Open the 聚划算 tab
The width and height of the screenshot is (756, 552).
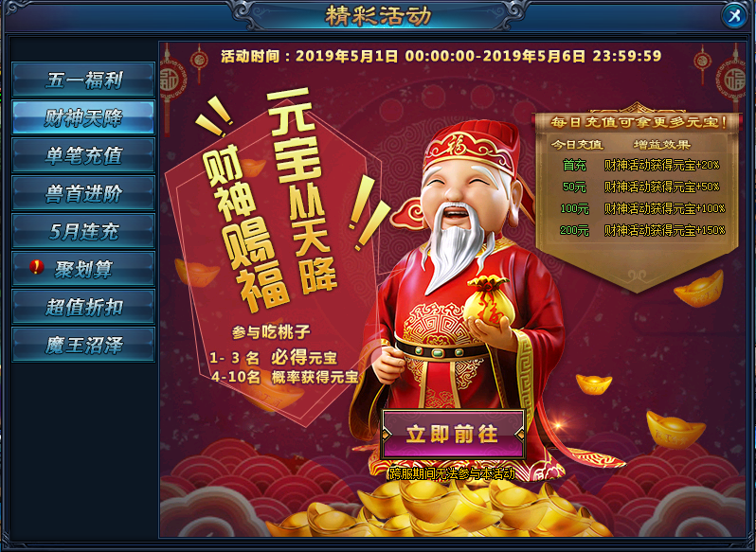(x=83, y=269)
